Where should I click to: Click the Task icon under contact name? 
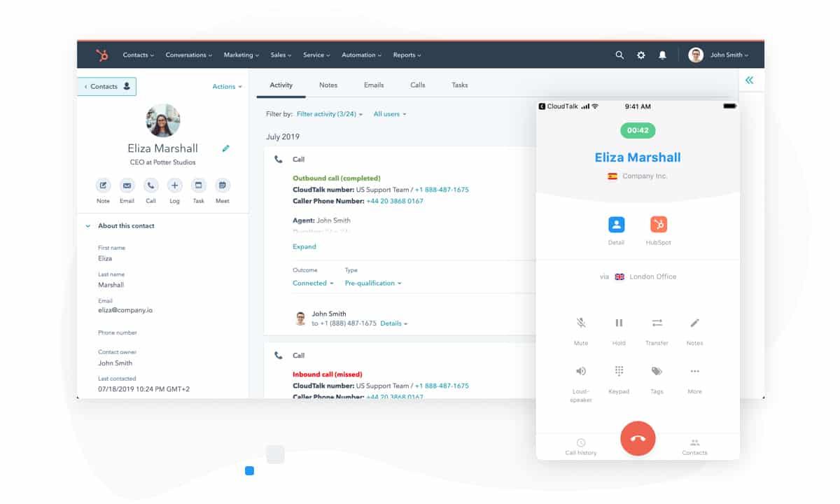point(198,185)
